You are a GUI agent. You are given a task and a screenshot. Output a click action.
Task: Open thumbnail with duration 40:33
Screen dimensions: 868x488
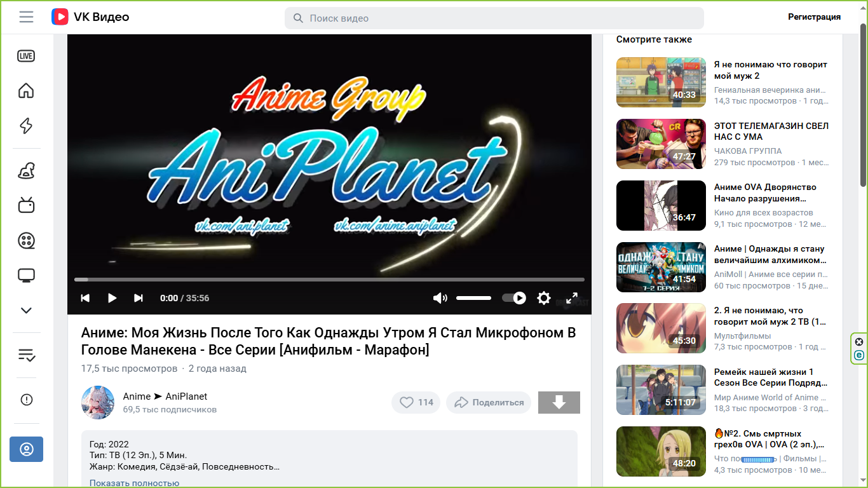(x=661, y=82)
